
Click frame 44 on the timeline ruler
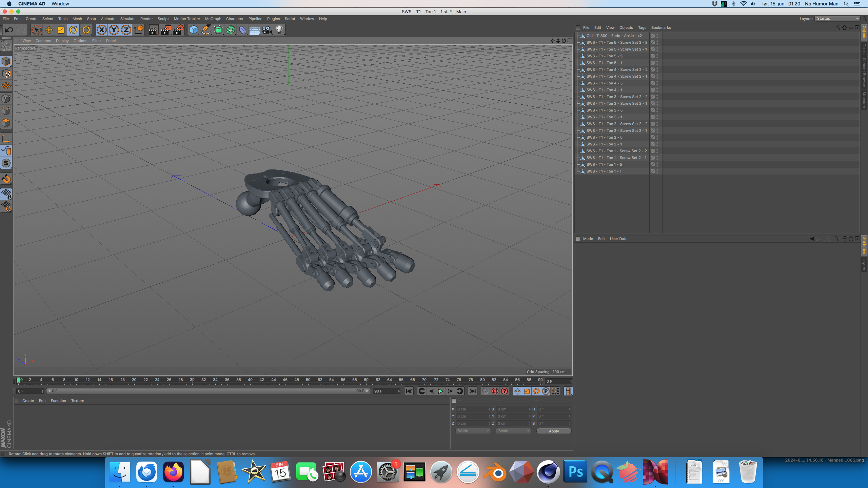click(273, 380)
